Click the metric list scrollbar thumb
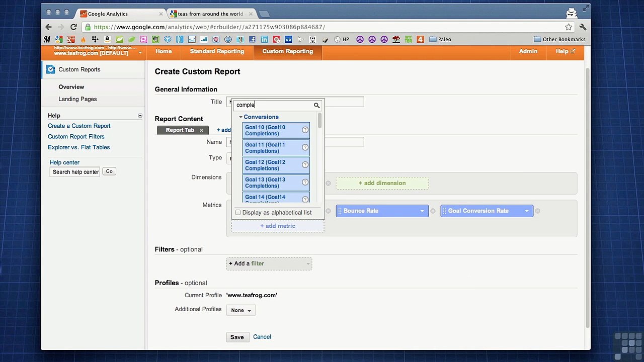The width and height of the screenshot is (644, 362). pos(319,120)
